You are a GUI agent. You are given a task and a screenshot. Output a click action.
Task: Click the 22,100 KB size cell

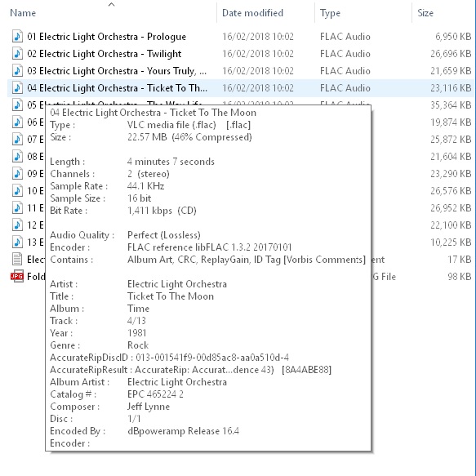[x=451, y=225]
